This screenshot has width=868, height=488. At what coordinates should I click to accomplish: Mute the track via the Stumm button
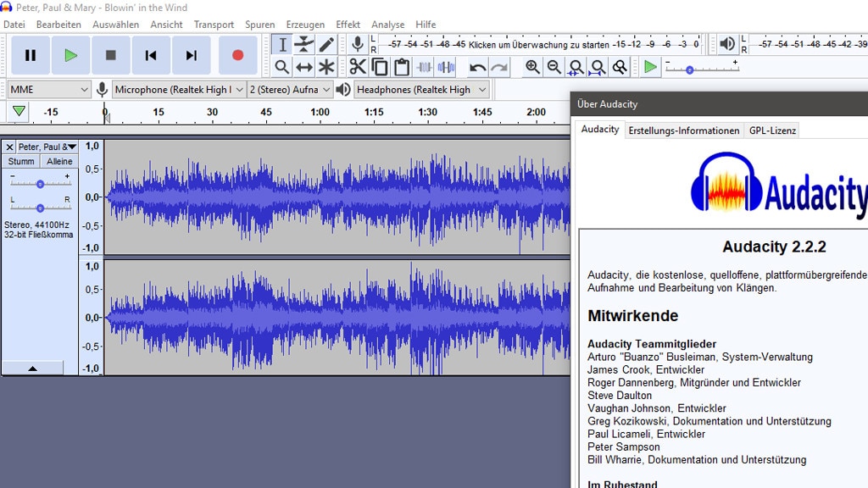coord(20,161)
